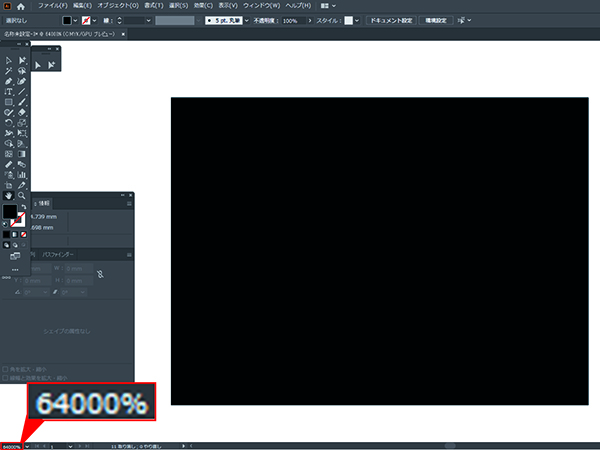Viewport: 600px width, 450px height.
Task: Open the 編集(E) menu
Action: 82,6
